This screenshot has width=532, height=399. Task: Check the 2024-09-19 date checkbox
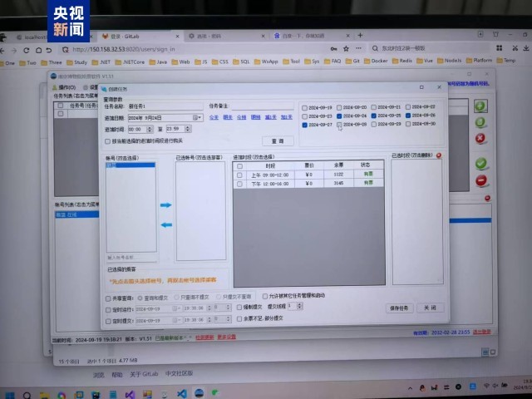pos(305,108)
